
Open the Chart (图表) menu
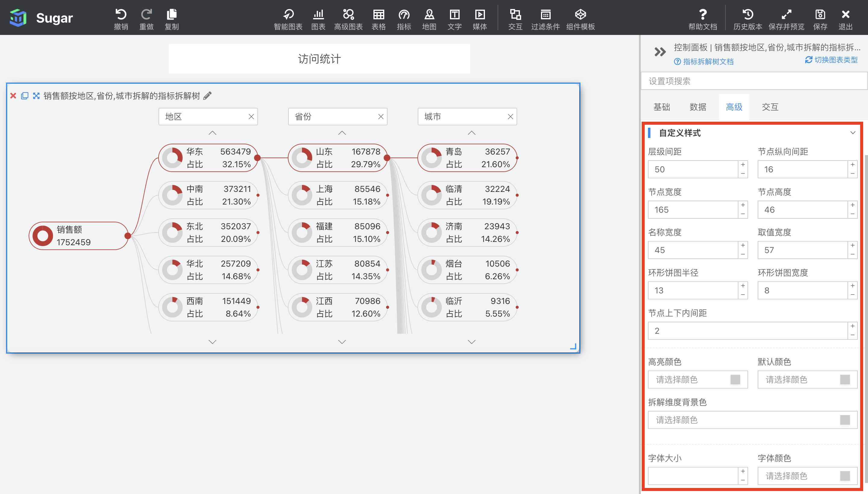[318, 19]
